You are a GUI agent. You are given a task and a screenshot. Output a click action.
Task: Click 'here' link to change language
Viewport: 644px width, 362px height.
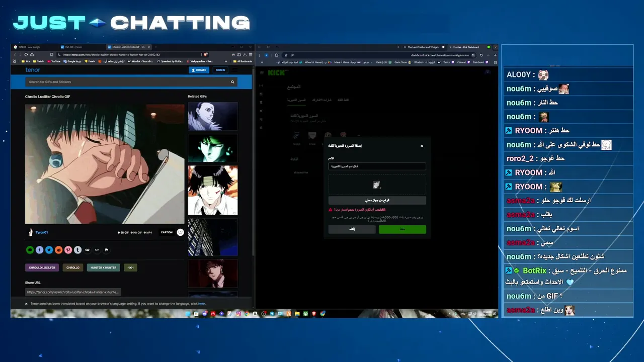[201, 304]
